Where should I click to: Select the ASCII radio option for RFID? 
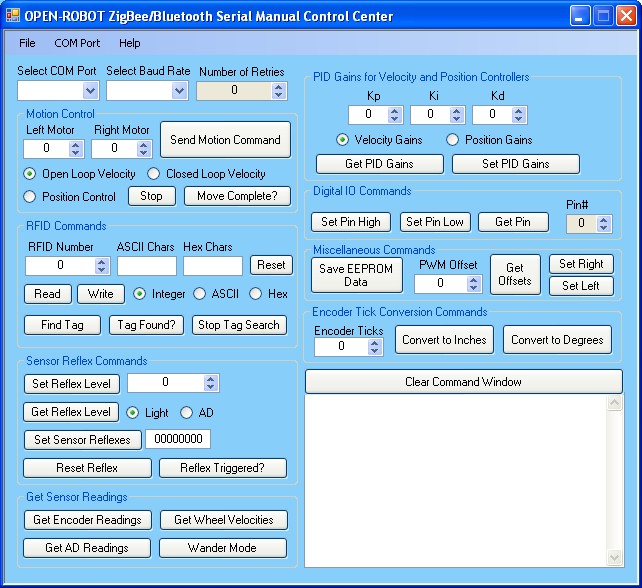tap(200, 294)
